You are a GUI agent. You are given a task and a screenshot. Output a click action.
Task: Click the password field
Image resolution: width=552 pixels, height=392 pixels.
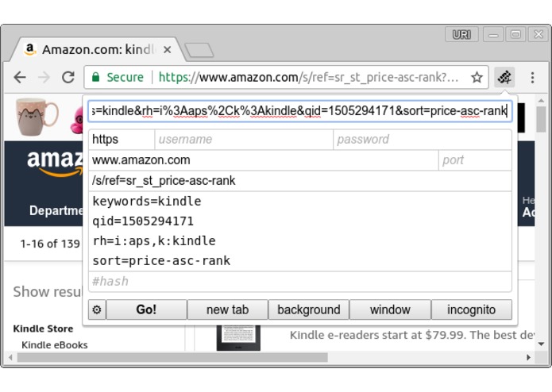422,139
